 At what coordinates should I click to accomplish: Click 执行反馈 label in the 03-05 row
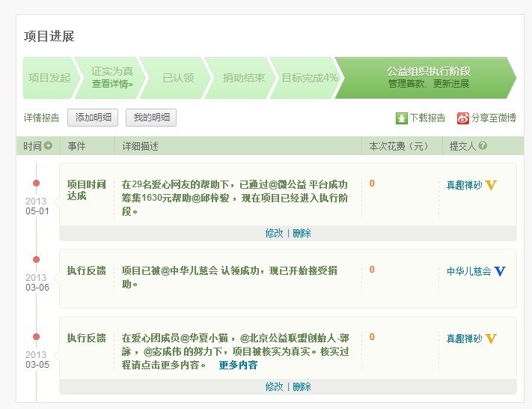[87, 338]
